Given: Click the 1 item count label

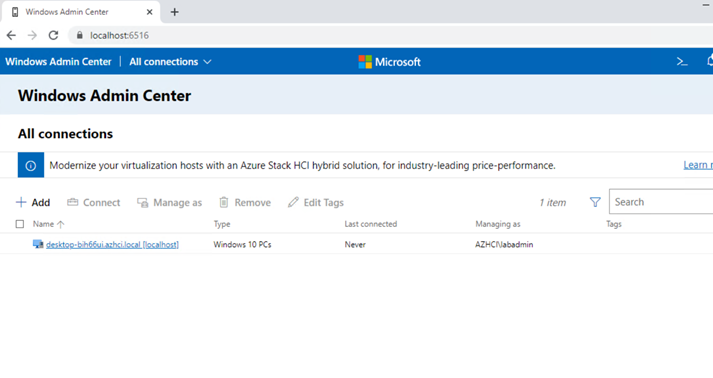Looking at the screenshot, I should click(x=552, y=202).
